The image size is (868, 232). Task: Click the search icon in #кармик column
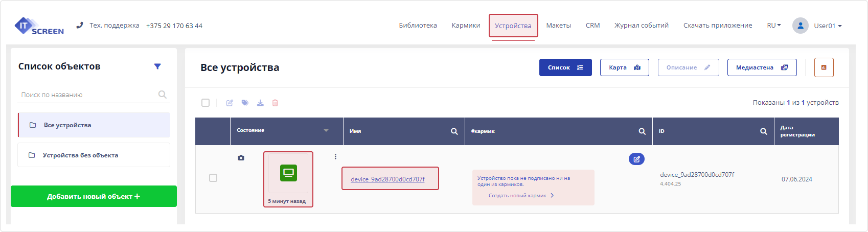(x=642, y=131)
